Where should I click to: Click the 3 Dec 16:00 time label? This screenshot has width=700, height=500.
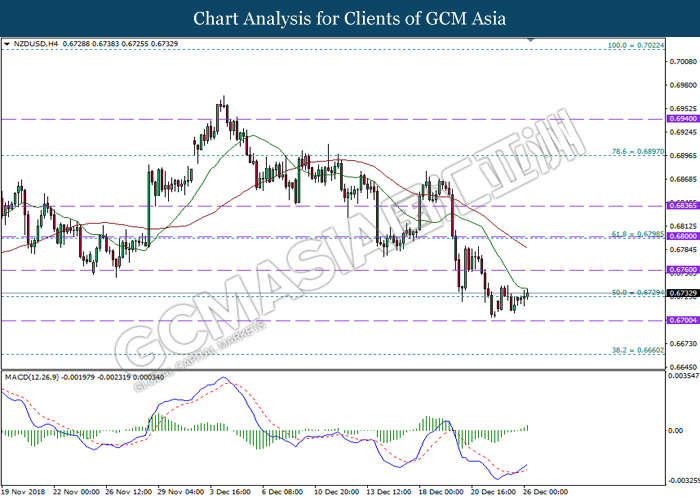coord(230,492)
